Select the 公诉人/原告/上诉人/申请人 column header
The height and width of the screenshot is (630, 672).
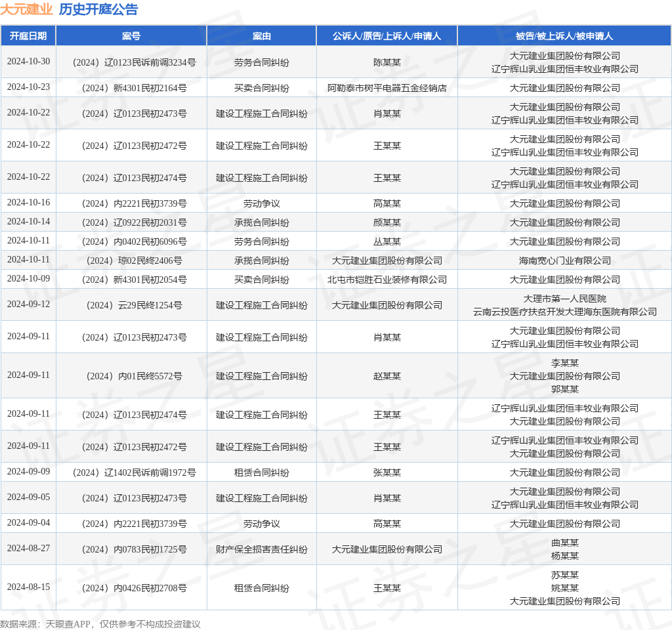[387, 36]
